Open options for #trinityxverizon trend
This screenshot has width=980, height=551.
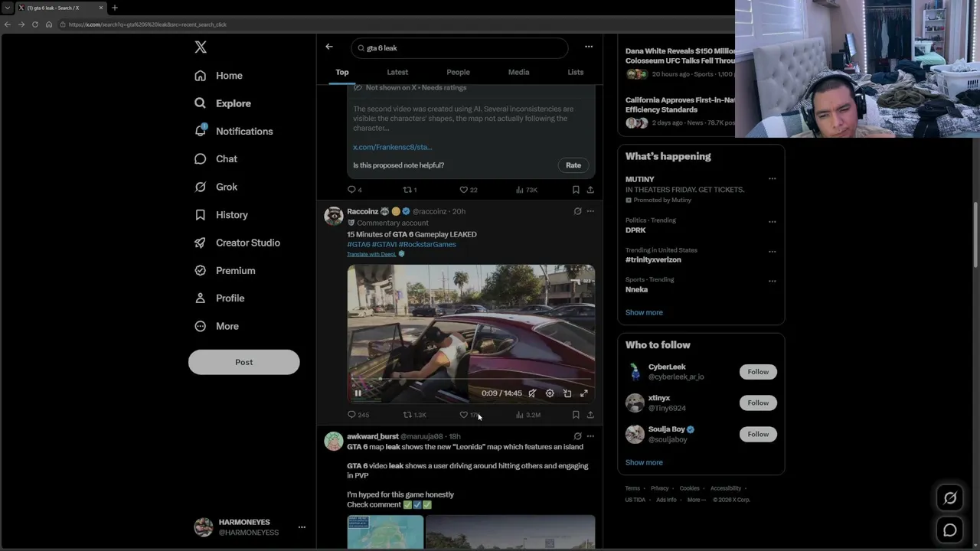(772, 251)
